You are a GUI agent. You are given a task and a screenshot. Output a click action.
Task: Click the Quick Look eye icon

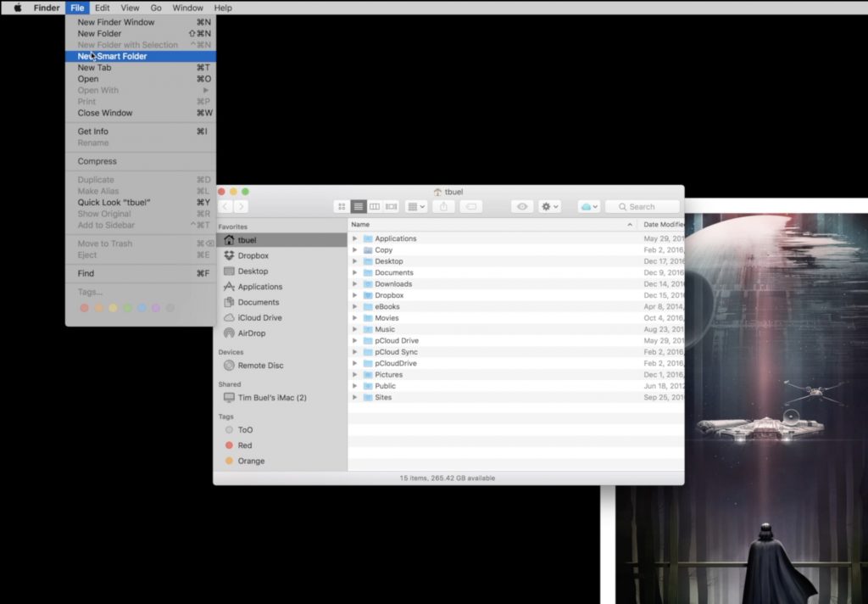tap(522, 207)
